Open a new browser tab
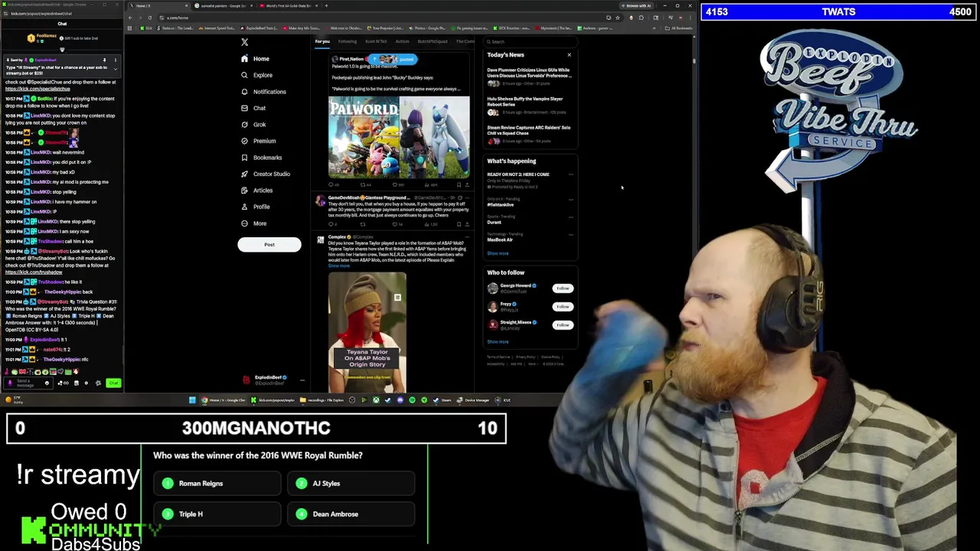This screenshot has height=551, width=980. tap(326, 5)
